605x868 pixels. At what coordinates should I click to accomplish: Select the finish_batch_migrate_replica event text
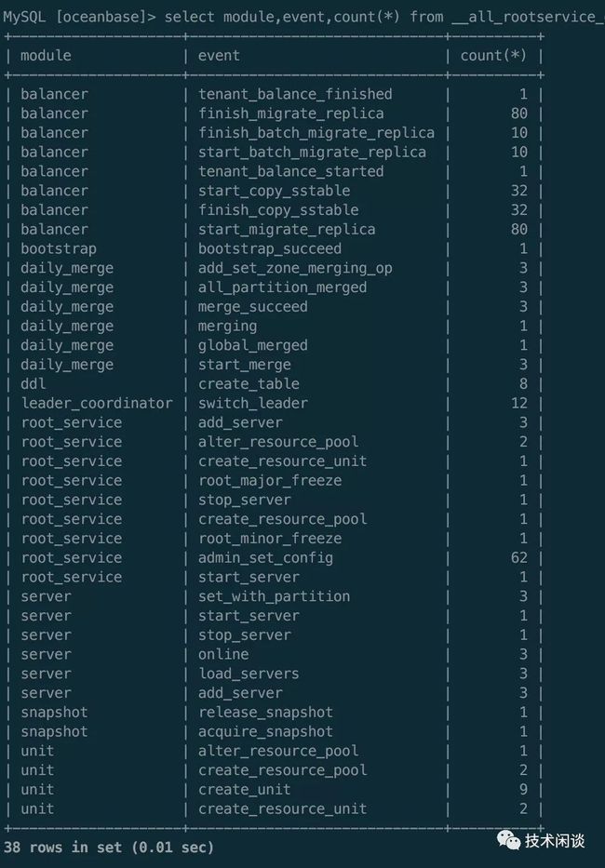coord(316,133)
